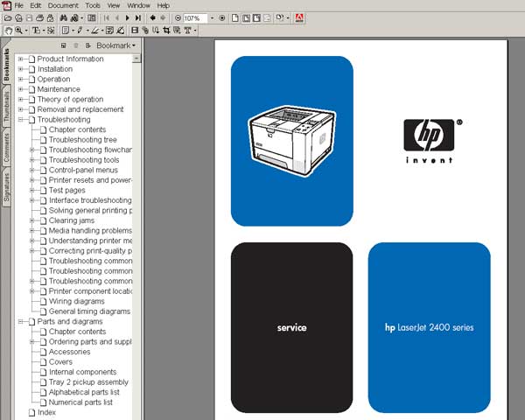The height and width of the screenshot is (420, 525).
Task: Click the red Adobe logo icon
Action: pos(299,18)
